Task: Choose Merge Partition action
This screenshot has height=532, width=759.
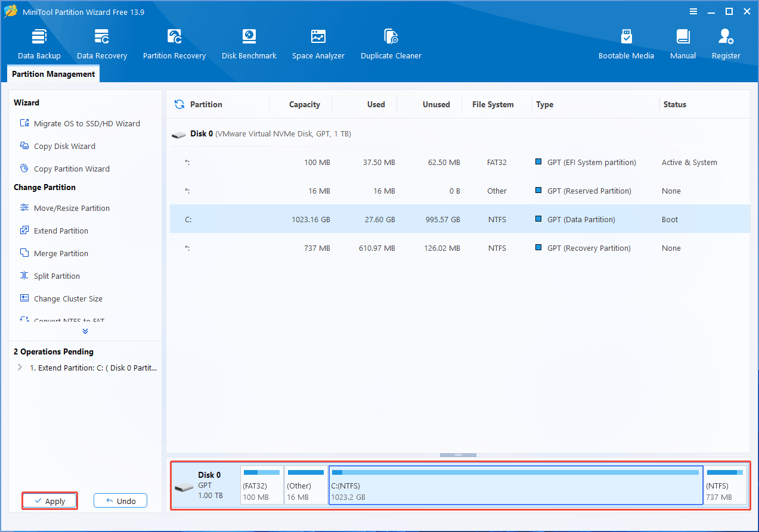Action: [54, 253]
